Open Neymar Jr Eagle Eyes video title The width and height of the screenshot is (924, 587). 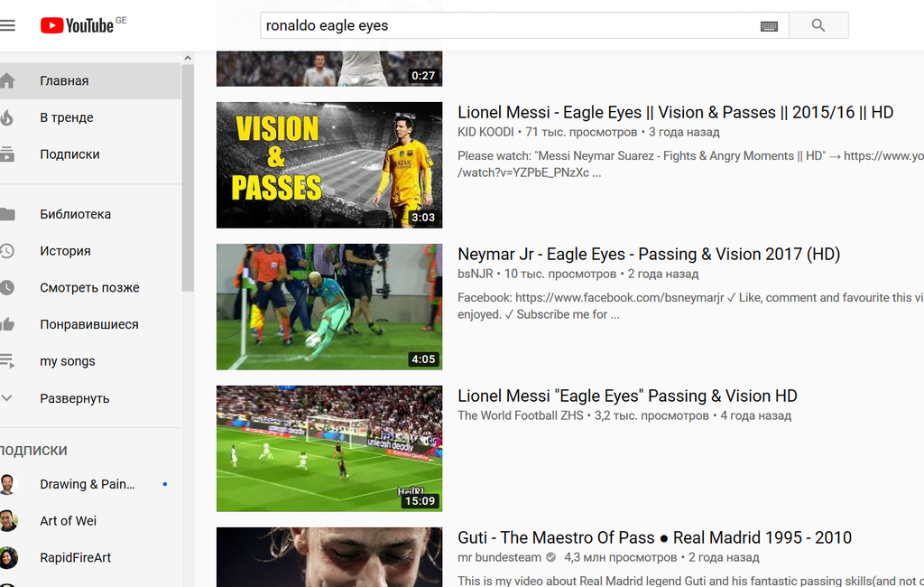point(649,255)
